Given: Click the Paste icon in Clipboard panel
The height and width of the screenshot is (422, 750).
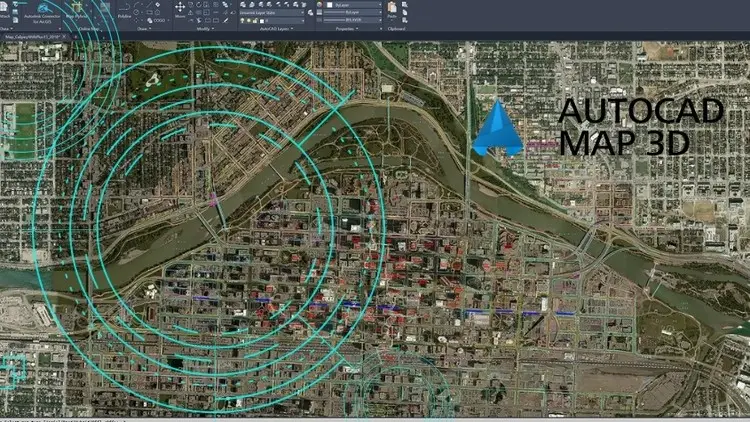Looking at the screenshot, I should [392, 9].
